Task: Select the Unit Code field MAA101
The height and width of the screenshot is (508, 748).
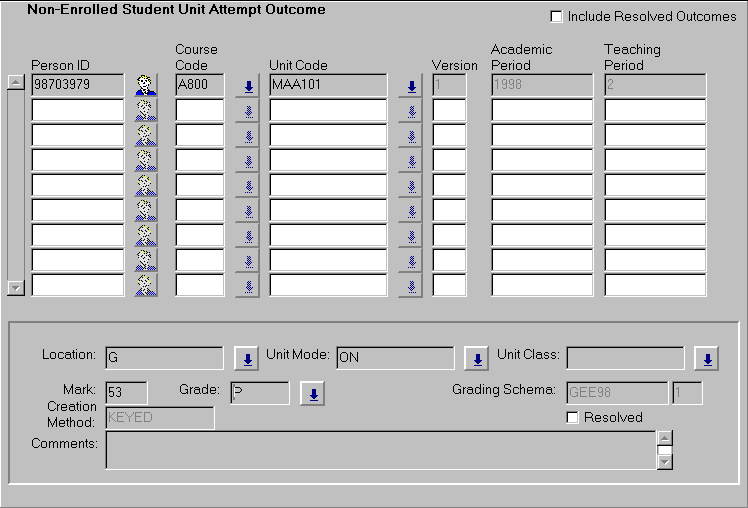Action: [x=328, y=86]
